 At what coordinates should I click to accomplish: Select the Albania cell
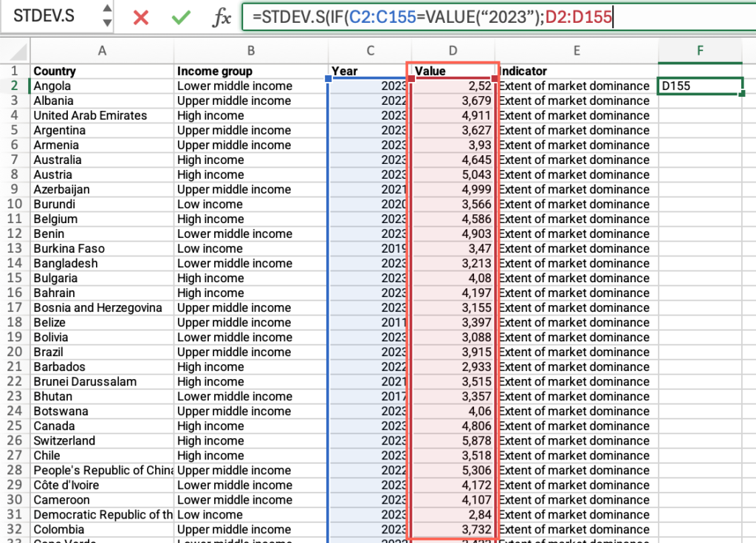tap(102, 101)
